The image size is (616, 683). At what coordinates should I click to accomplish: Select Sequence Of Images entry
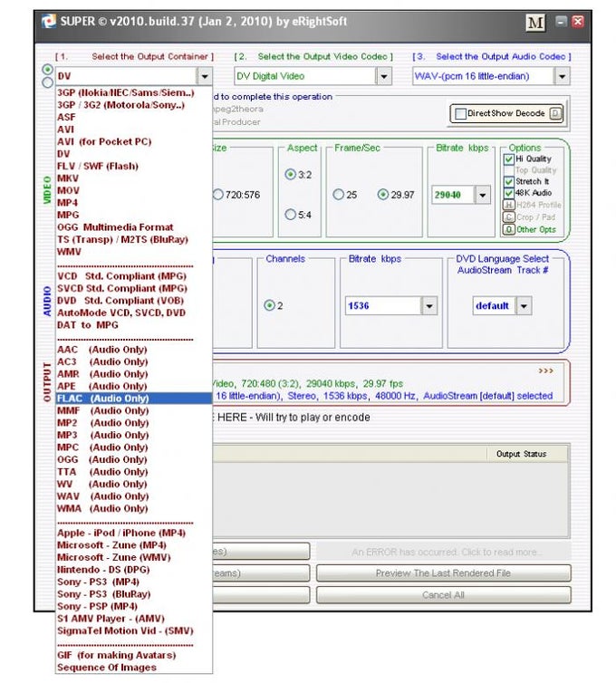(134, 668)
